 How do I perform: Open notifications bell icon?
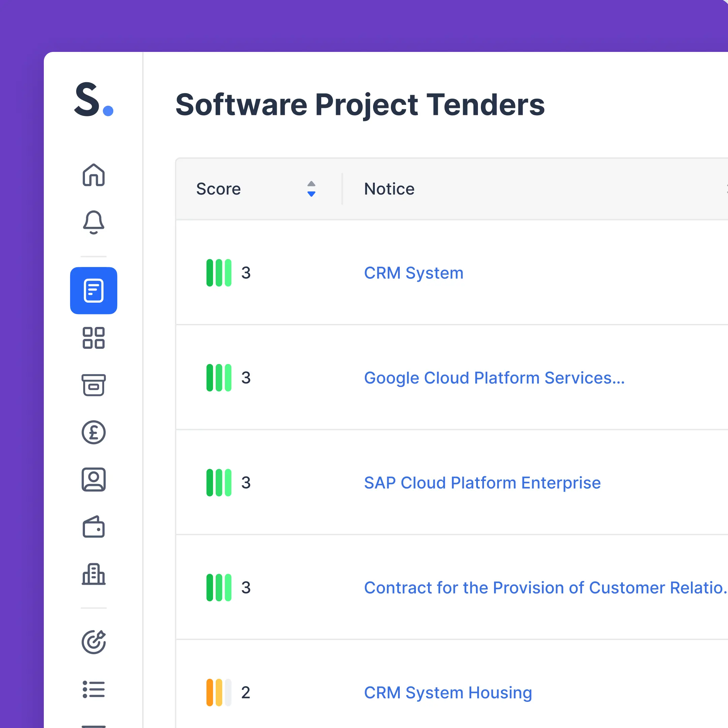pos(93,222)
